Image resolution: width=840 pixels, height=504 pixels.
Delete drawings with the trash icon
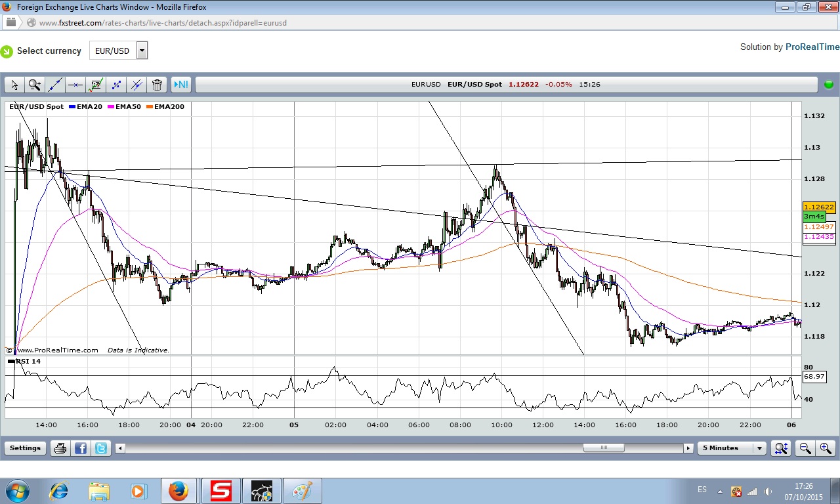click(157, 85)
